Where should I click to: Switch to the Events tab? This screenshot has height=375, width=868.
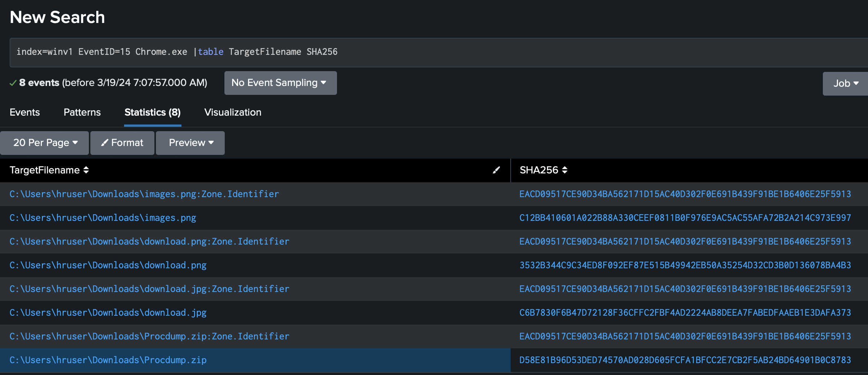24,112
